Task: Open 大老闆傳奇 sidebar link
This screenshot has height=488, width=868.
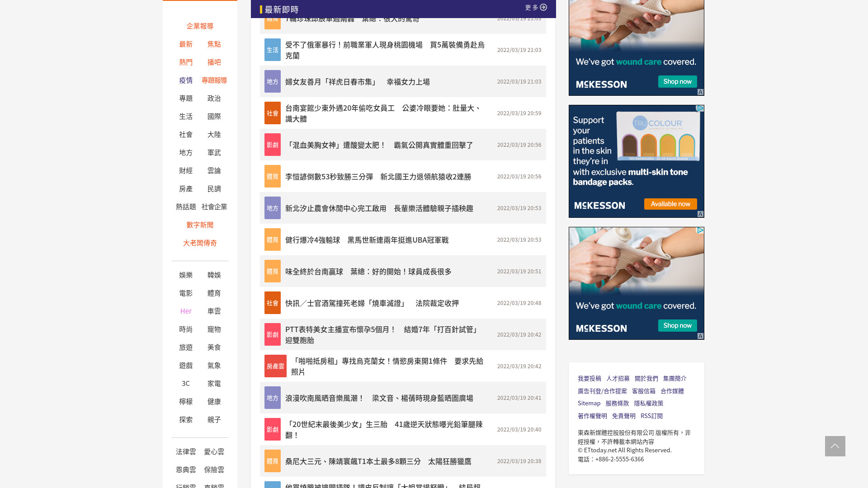Action: tap(200, 243)
